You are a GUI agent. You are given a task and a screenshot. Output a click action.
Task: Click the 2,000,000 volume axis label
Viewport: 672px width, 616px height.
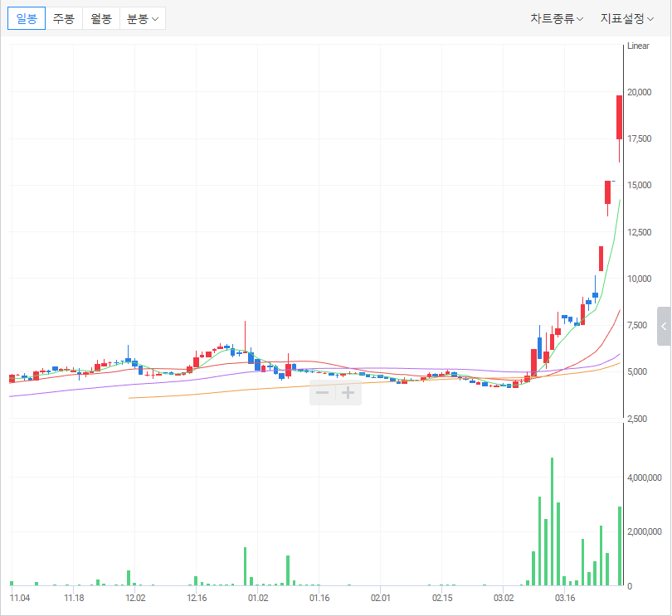click(x=644, y=531)
